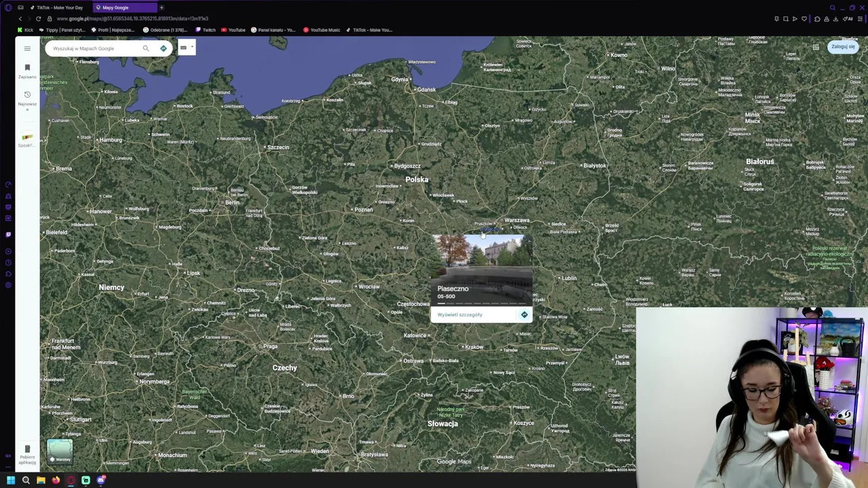Screen dimensions: 868x488
Task: Click the Warszawa label on the map
Action: click(x=517, y=220)
